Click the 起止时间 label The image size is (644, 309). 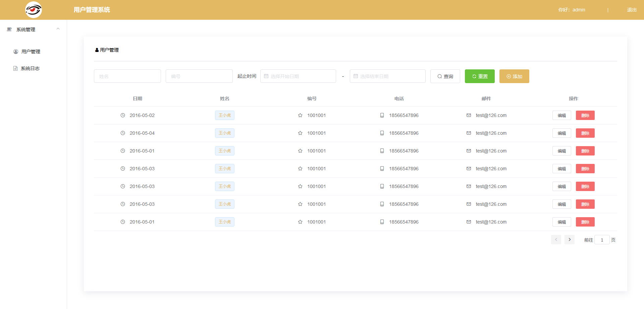247,76
